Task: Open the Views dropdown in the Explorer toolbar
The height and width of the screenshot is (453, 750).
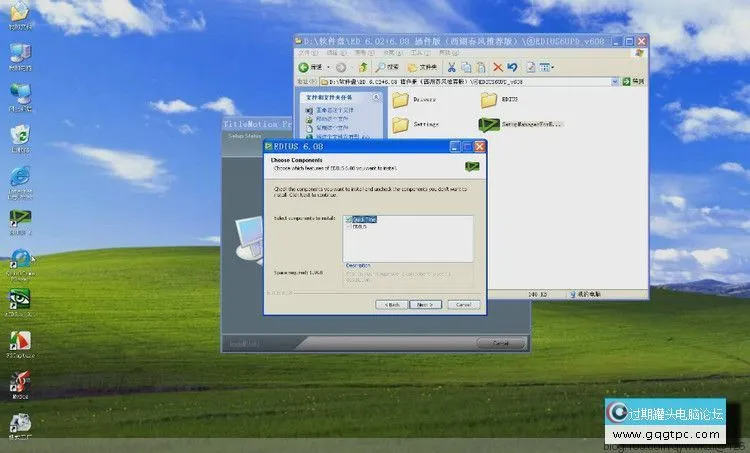Action: tap(547, 67)
